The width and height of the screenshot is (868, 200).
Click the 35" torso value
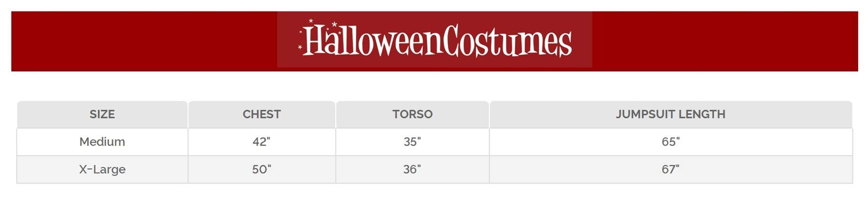412,142
